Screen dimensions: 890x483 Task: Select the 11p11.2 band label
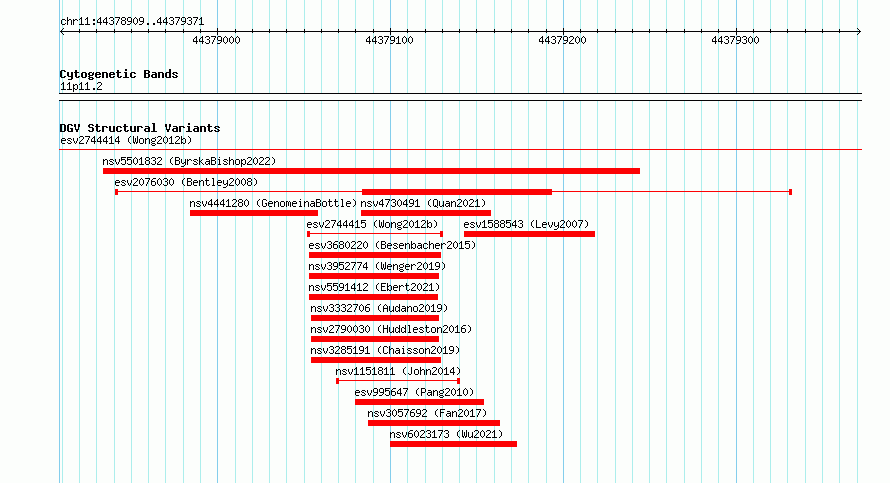(81, 86)
